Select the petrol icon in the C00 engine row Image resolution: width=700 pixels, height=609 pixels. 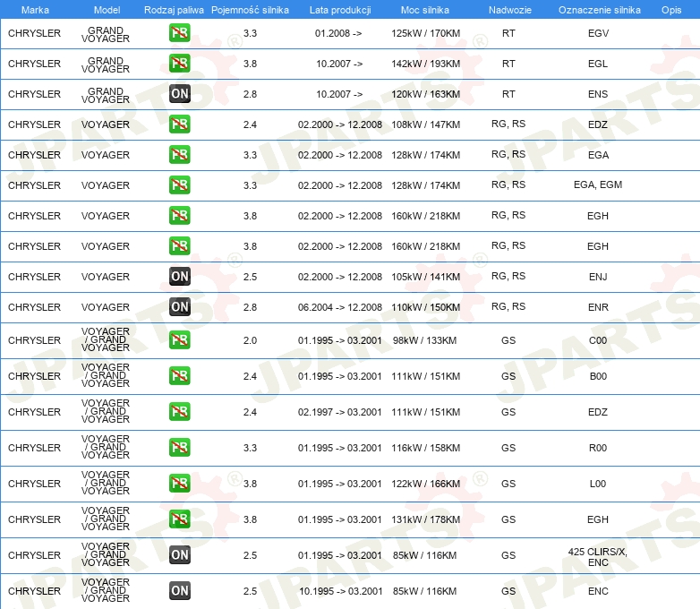179,340
